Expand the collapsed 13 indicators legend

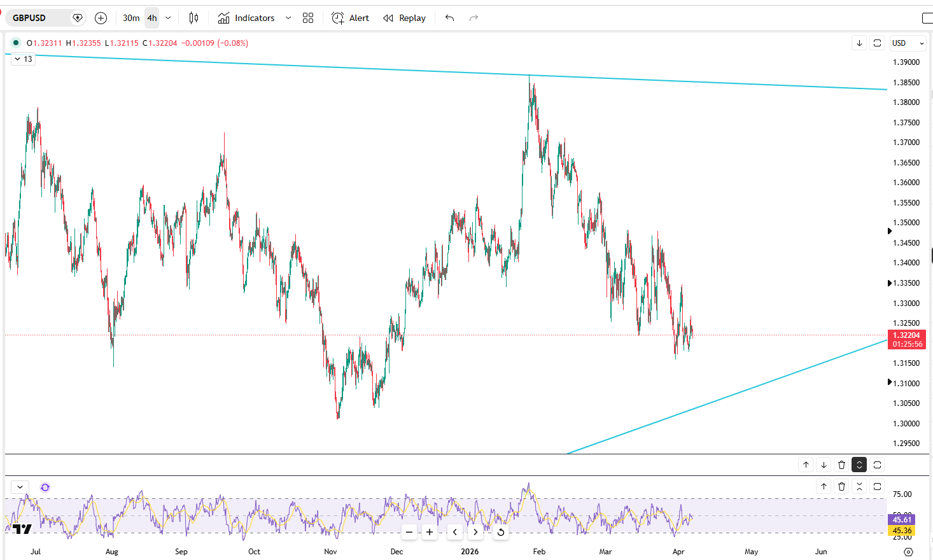(x=24, y=59)
